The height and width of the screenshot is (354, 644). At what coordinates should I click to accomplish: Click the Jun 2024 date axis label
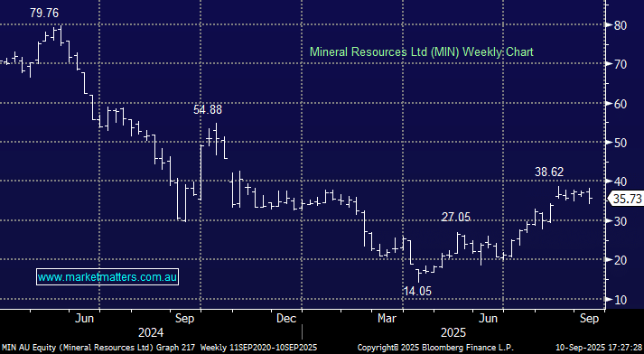[x=84, y=318]
